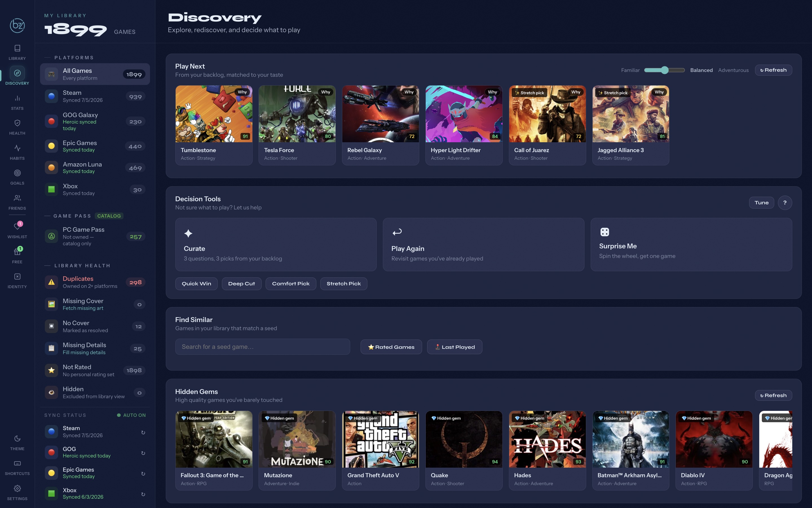Adjust the Familiar to Adventurous slider
812x508 pixels.
[x=664, y=70]
